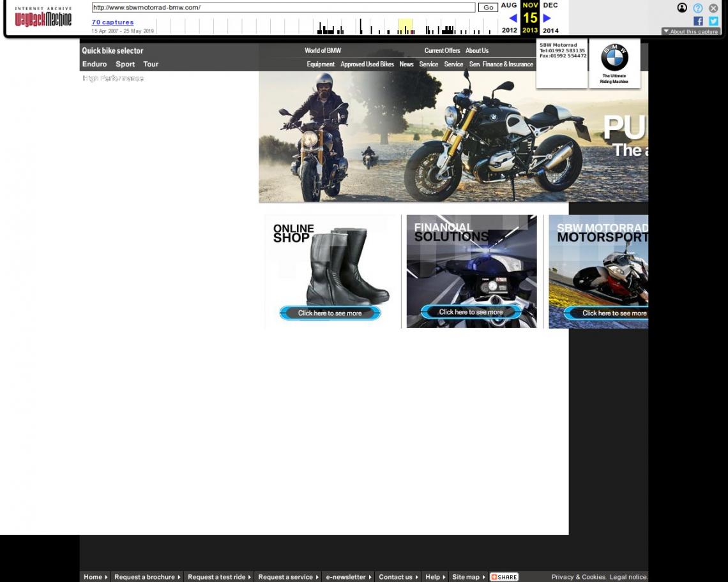This screenshot has width=728, height=582.
Task: Click the '15 Apr 2007 - 25 May 2019' date range
Action: 123,31
